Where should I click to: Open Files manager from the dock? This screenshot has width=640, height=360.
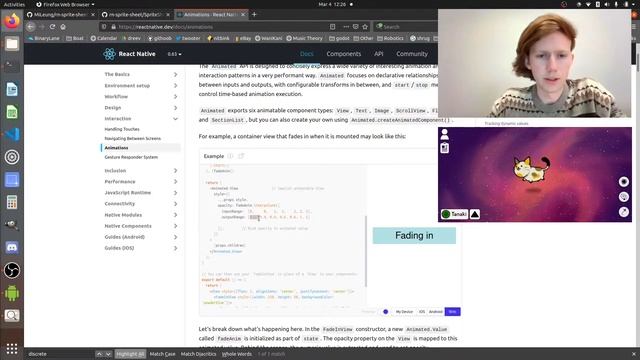coord(12,44)
